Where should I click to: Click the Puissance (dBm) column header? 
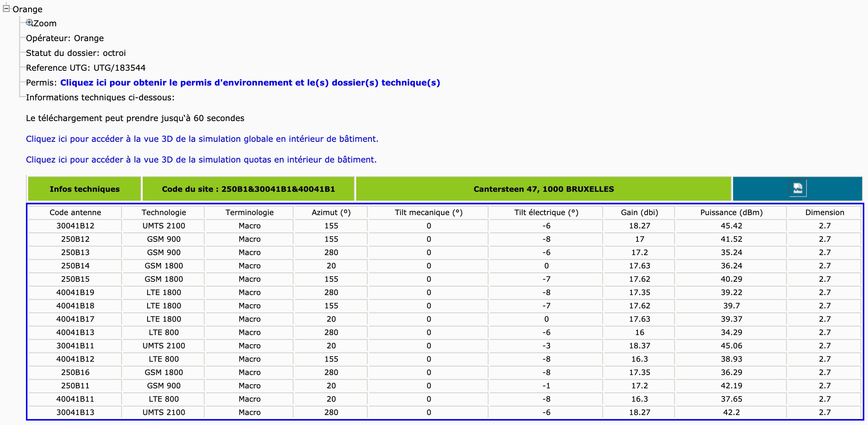click(x=731, y=212)
